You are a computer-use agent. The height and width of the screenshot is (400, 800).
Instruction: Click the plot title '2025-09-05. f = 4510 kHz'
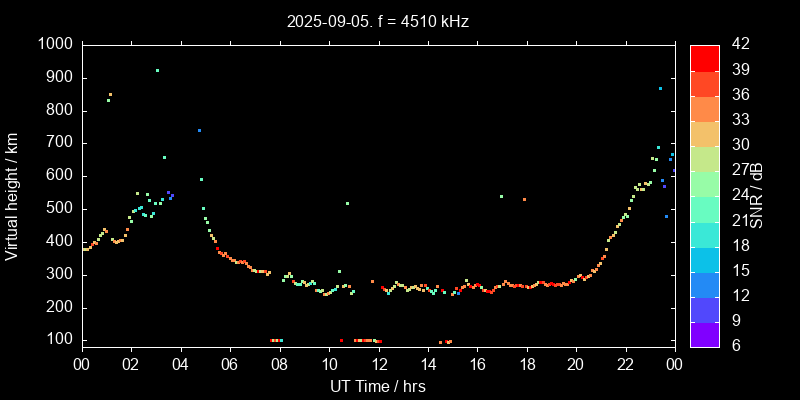coord(377,20)
